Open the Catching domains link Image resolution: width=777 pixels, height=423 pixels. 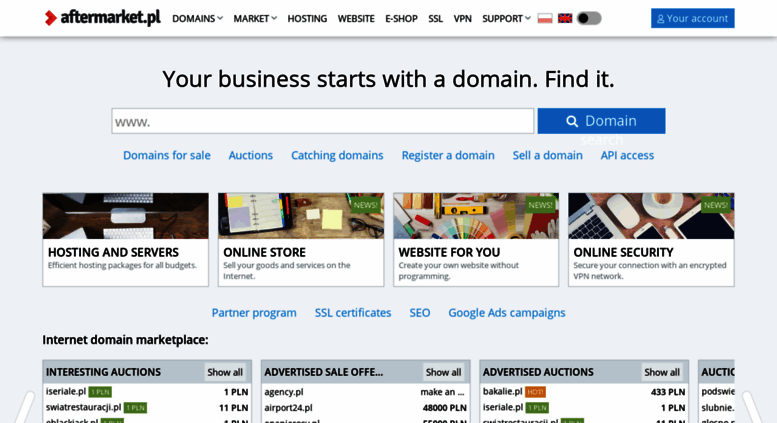(x=337, y=156)
